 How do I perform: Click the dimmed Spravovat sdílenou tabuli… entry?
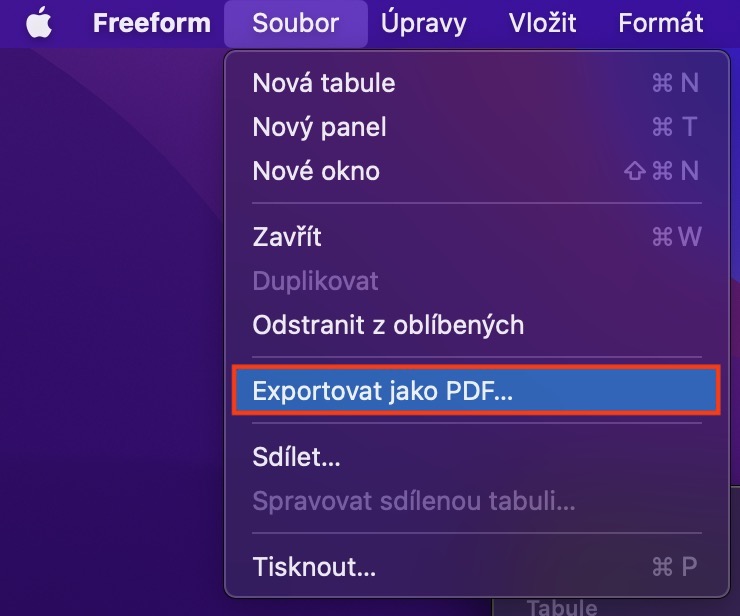(413, 501)
